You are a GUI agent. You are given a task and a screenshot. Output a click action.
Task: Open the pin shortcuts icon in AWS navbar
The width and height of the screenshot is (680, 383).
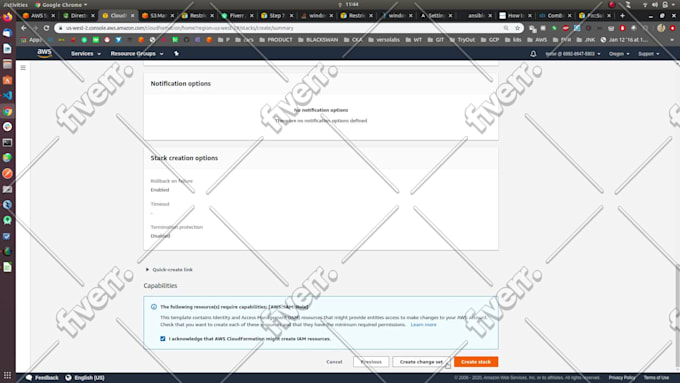click(x=176, y=53)
